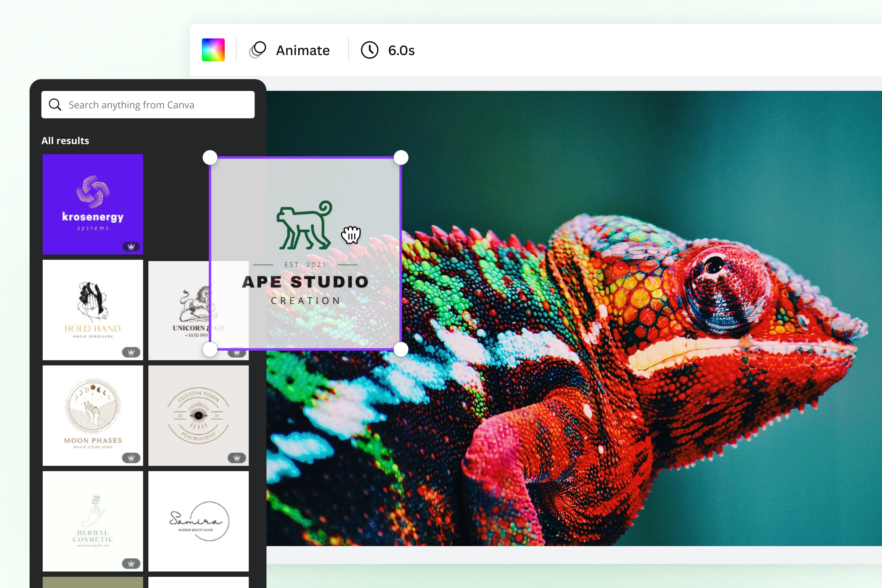Click the Pro crown on Celestial Vision template
The height and width of the screenshot is (588, 882).
(x=237, y=458)
